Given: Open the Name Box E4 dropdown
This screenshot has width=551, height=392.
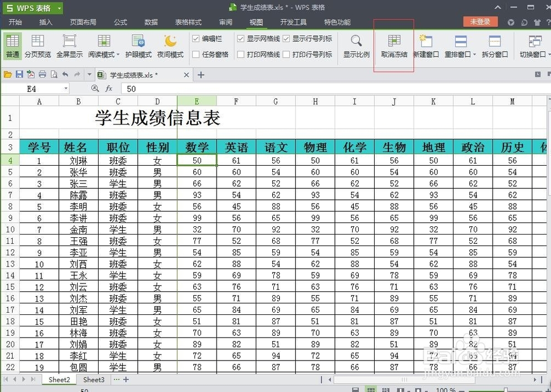Looking at the screenshot, I should click(x=66, y=89).
